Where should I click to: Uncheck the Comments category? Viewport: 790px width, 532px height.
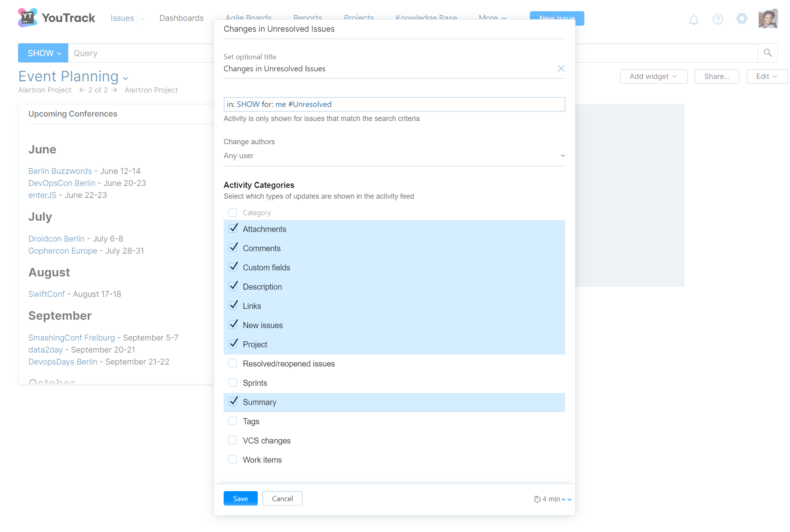pyautogui.click(x=233, y=248)
